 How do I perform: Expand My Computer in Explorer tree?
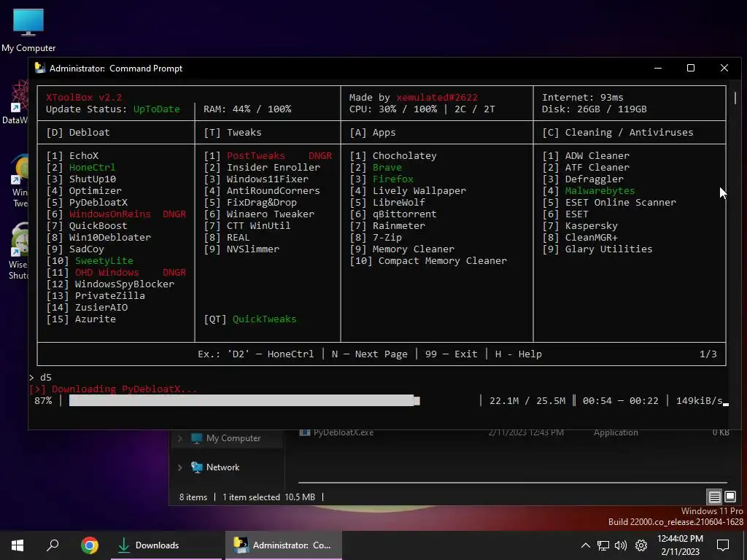coord(180,438)
